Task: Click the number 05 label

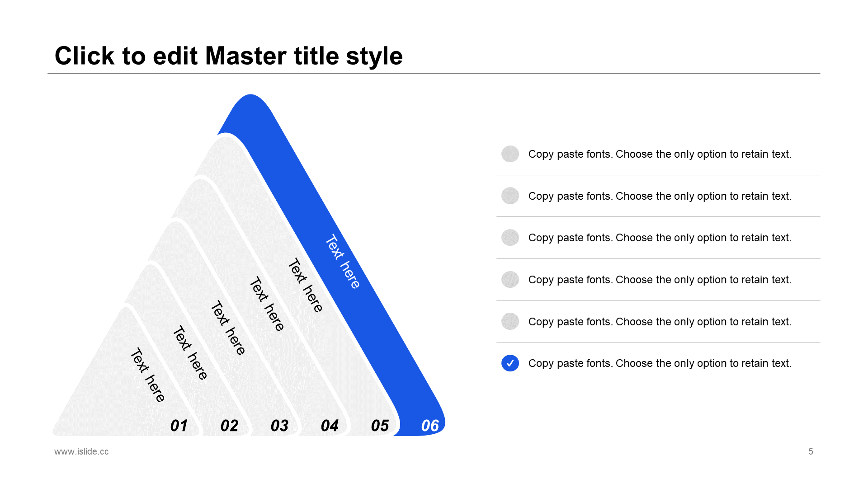Action: coord(380,426)
